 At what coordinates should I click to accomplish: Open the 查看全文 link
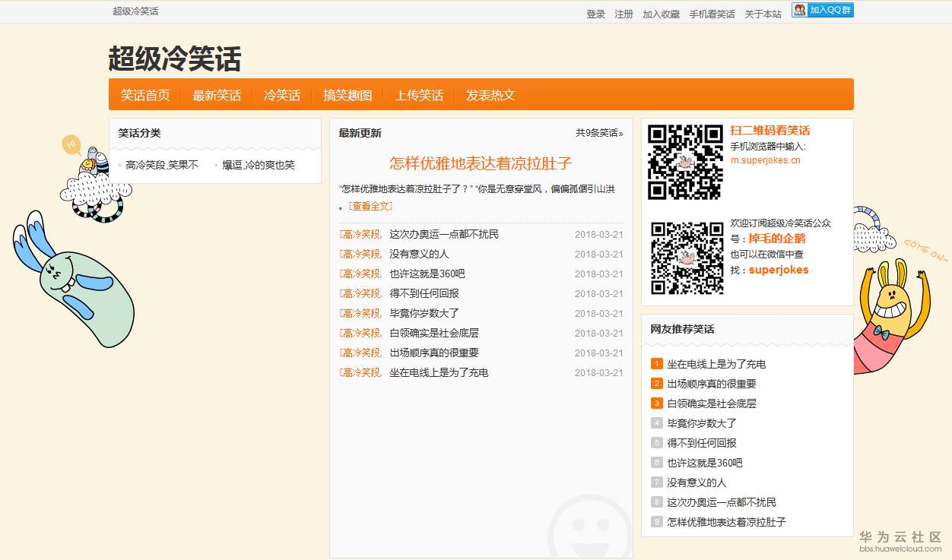click(370, 206)
